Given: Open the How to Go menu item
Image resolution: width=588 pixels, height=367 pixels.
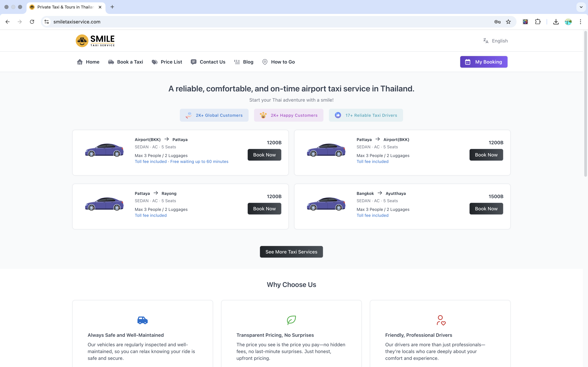Looking at the screenshot, I should (279, 62).
